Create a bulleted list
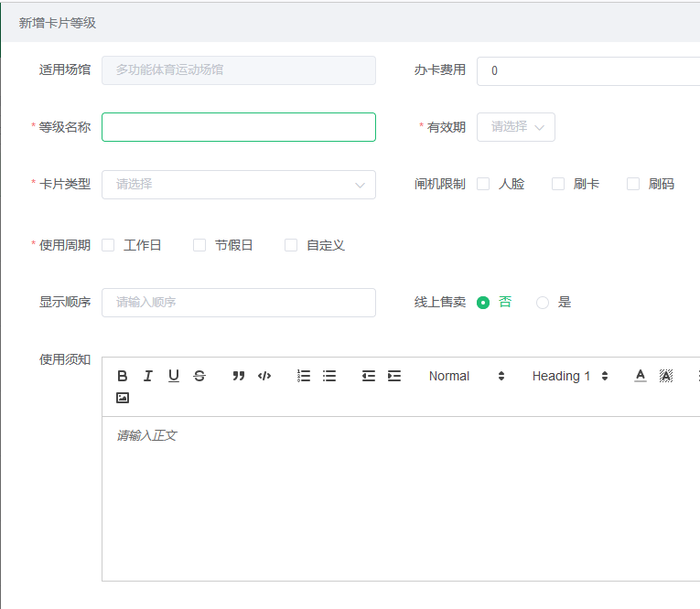Viewport: 700px width, 609px height. click(329, 376)
